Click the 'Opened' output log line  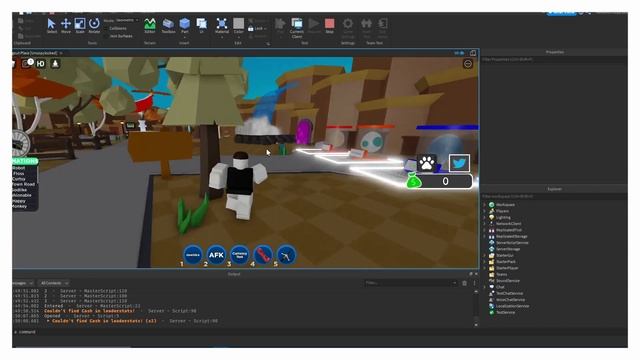[65, 316]
